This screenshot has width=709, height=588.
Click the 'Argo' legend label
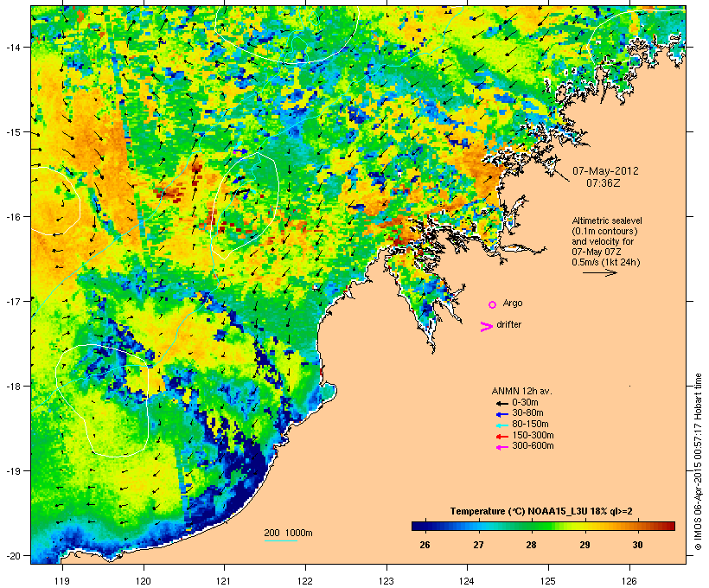(x=513, y=303)
